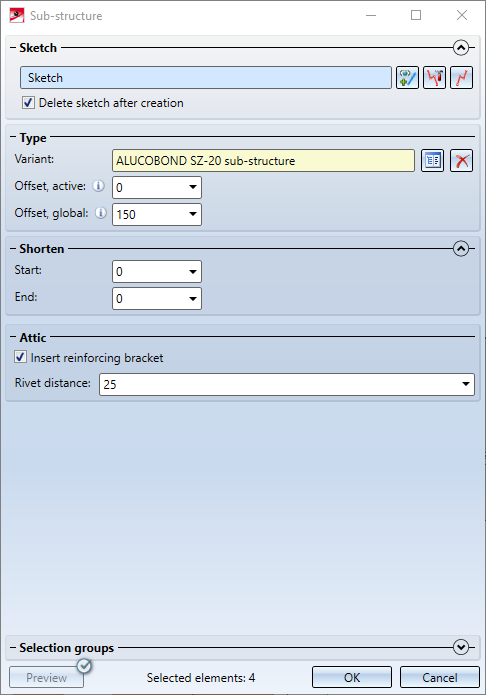The height and width of the screenshot is (695, 486).
Task: Click the HiCAD app icon in title bar
Action: (17, 16)
